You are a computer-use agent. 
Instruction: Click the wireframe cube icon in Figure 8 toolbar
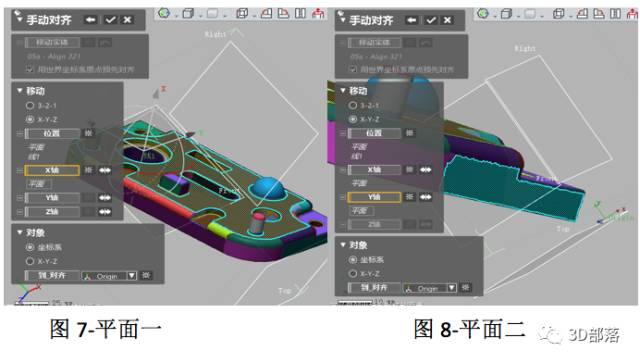(x=559, y=14)
